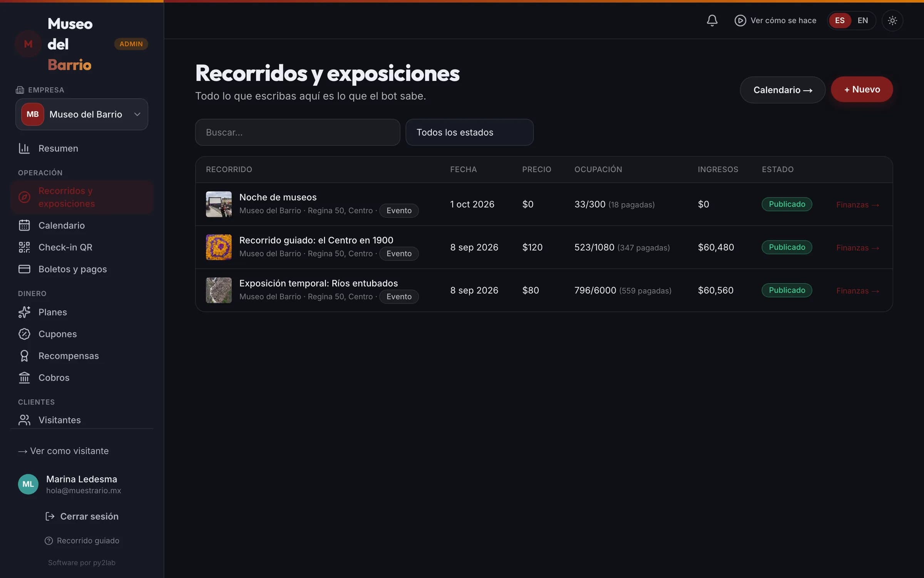Click the Recompensas award ribbon icon

pos(24,356)
